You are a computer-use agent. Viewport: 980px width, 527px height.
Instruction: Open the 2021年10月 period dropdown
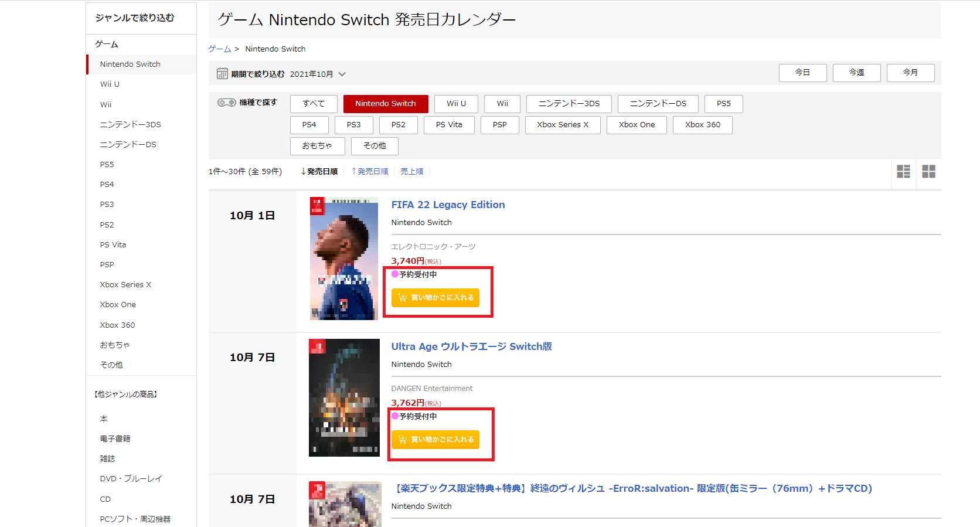[x=318, y=74]
